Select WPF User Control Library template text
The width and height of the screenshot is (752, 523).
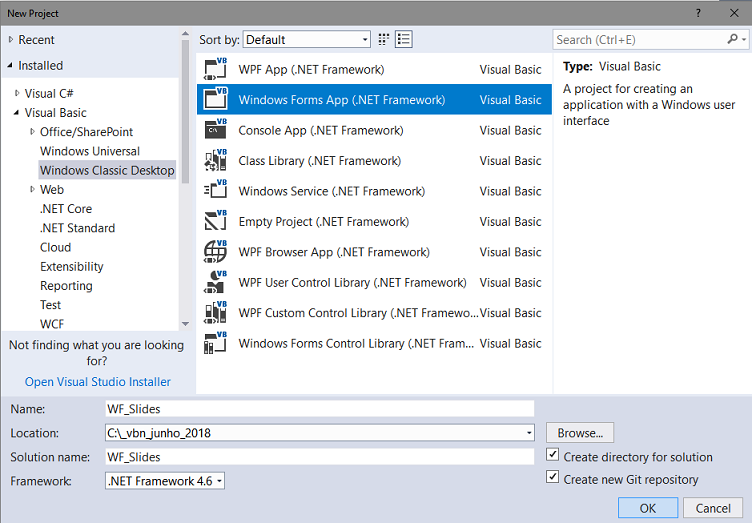352,282
